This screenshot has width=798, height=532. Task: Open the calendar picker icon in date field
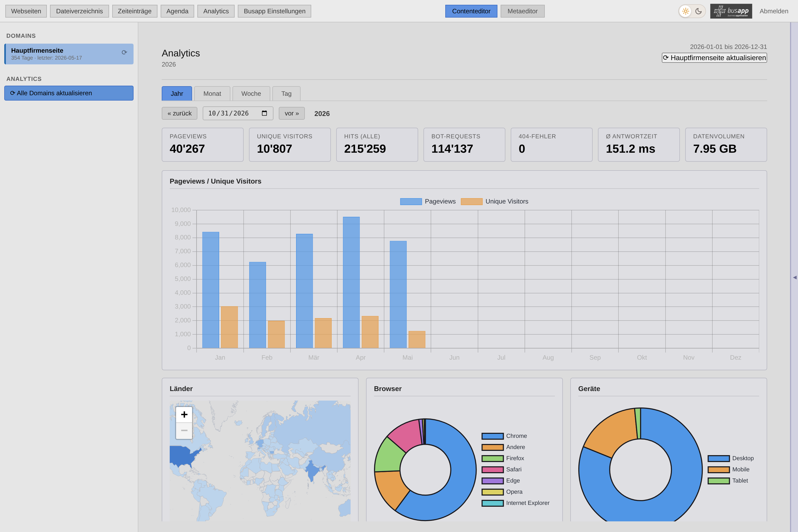264,113
